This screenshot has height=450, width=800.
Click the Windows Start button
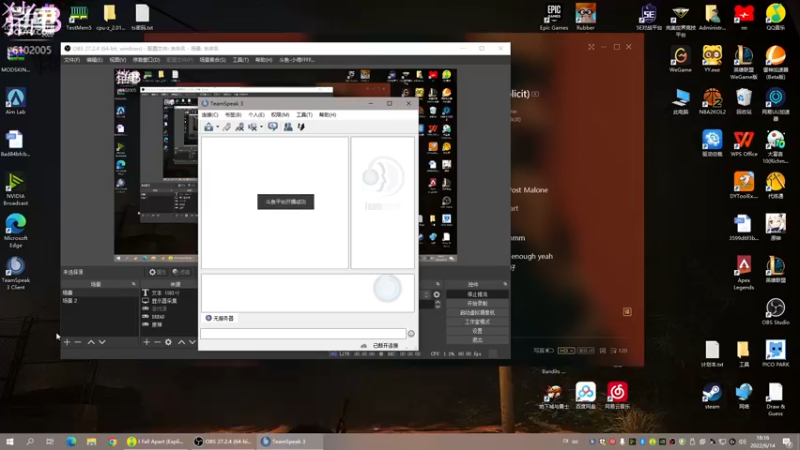10,441
